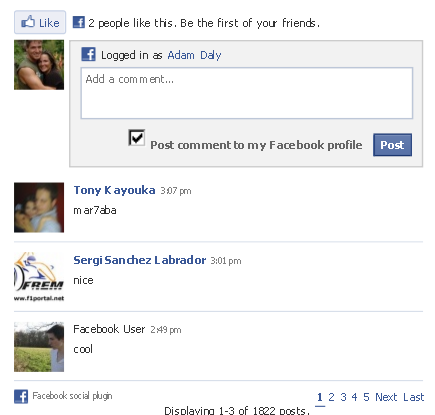435x415 pixels.
Task: Click the Facebook social plugin icon
Action: (21, 396)
